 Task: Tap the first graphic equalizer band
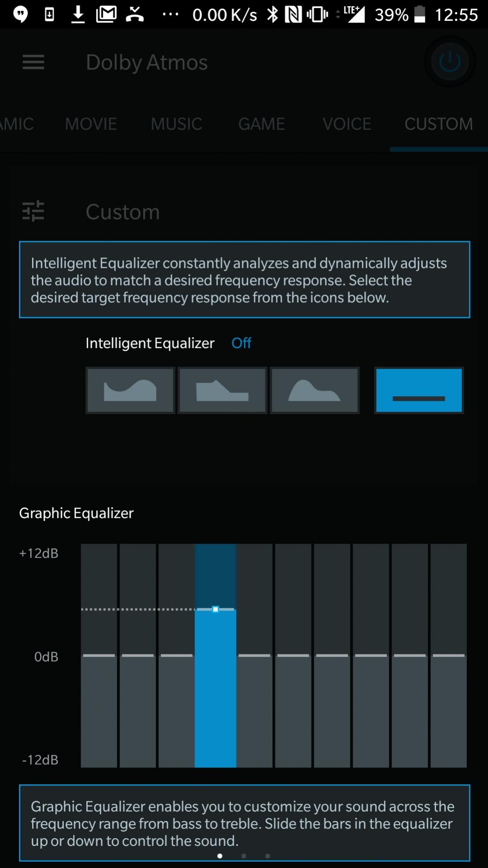tap(99, 655)
